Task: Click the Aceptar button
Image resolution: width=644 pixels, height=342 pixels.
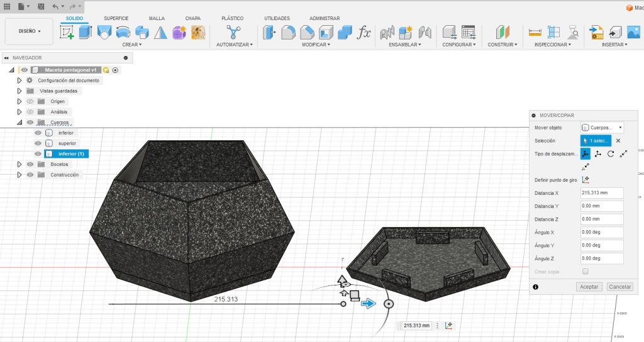Action: pyautogui.click(x=589, y=287)
